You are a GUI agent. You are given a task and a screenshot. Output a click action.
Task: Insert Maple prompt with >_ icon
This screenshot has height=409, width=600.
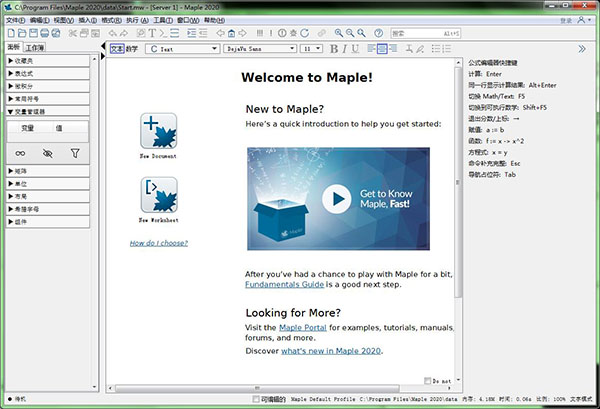[x=163, y=33]
